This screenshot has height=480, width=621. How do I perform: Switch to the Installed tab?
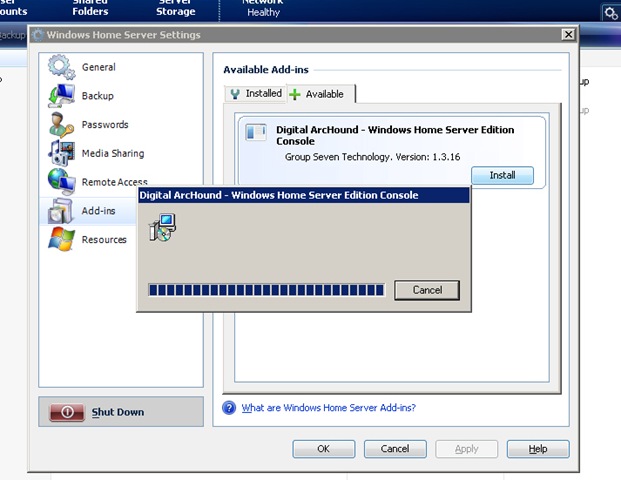[255, 94]
